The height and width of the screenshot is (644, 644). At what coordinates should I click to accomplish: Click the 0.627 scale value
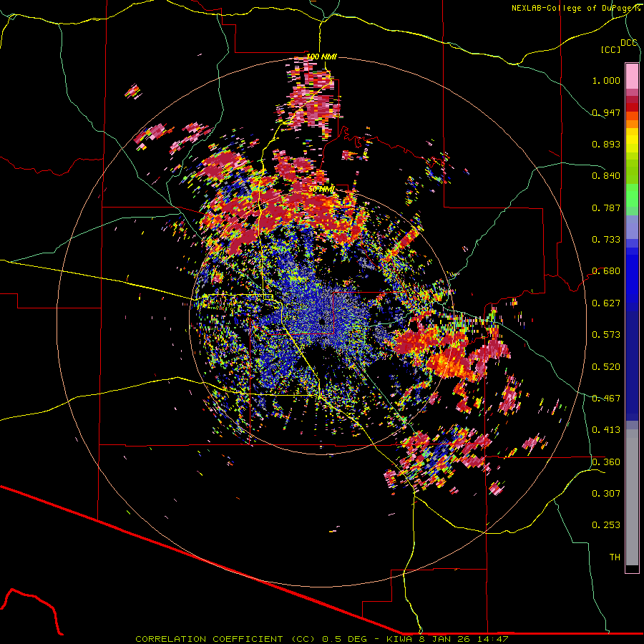(606, 303)
